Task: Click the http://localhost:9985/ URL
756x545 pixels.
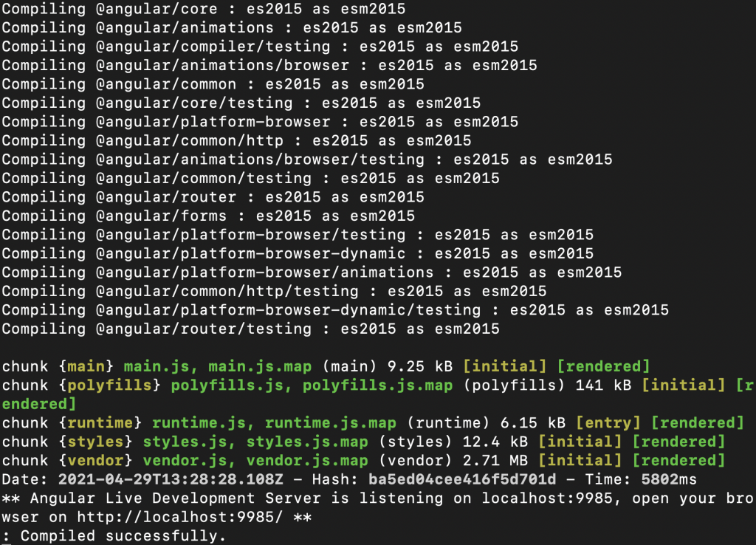Action: pyautogui.click(x=180, y=518)
